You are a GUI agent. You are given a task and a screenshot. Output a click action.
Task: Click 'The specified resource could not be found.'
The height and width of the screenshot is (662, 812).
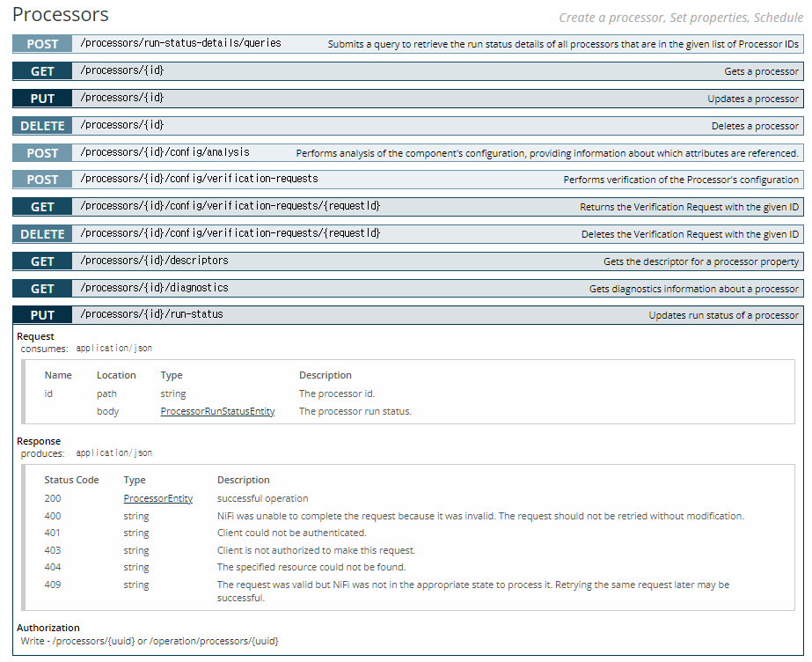[x=311, y=567]
